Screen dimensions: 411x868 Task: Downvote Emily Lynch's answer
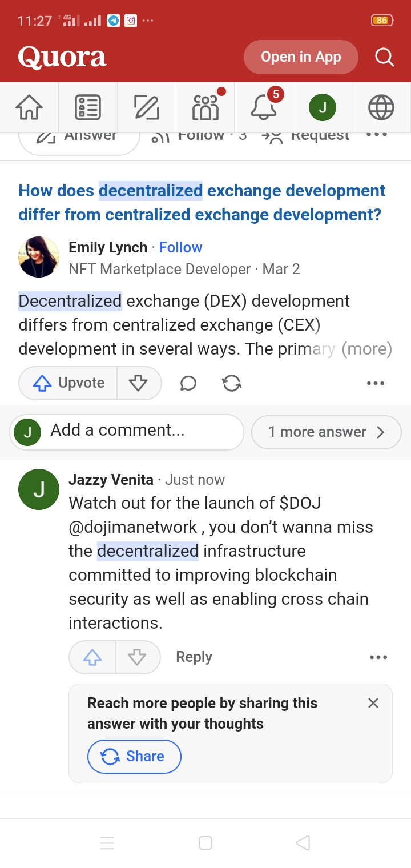point(139,383)
